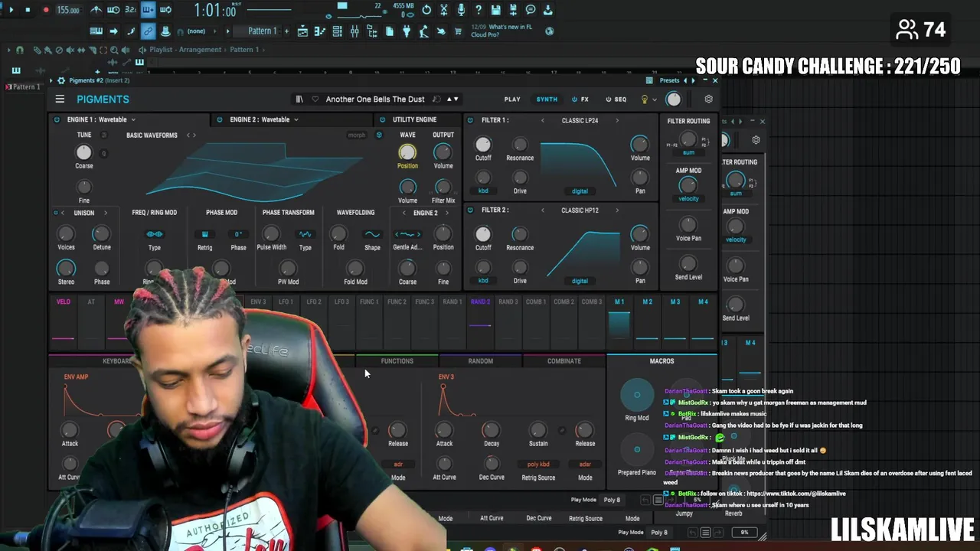
Task: Toggle Utility Engine power button
Action: coord(382,119)
